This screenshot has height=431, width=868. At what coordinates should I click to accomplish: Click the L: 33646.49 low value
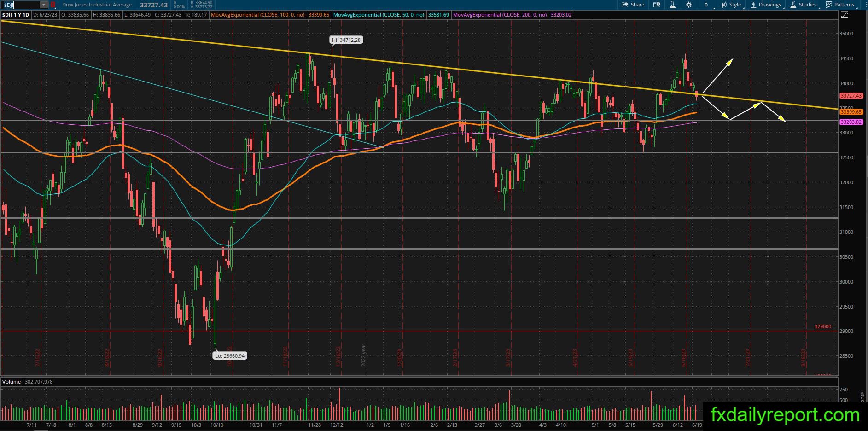pos(137,15)
